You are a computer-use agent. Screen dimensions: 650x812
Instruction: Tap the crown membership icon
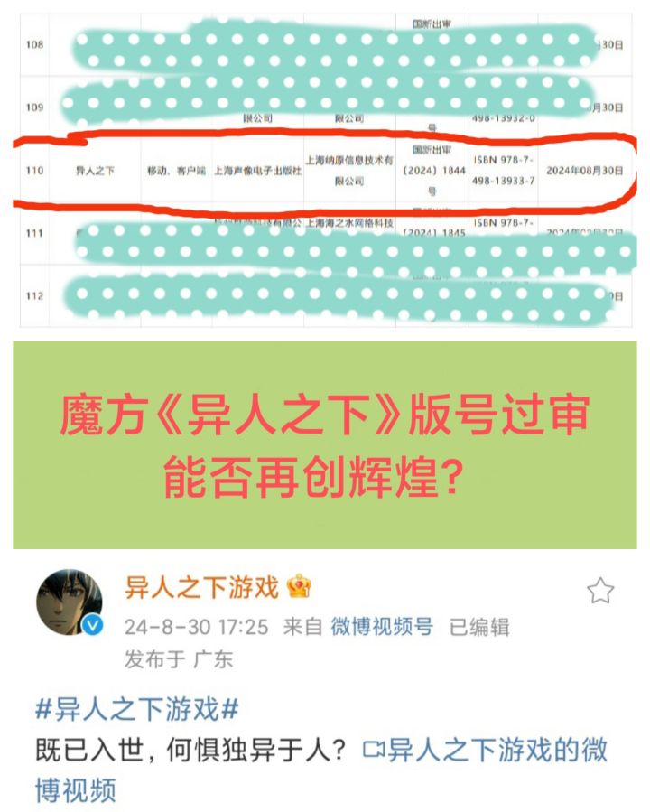[299, 587]
